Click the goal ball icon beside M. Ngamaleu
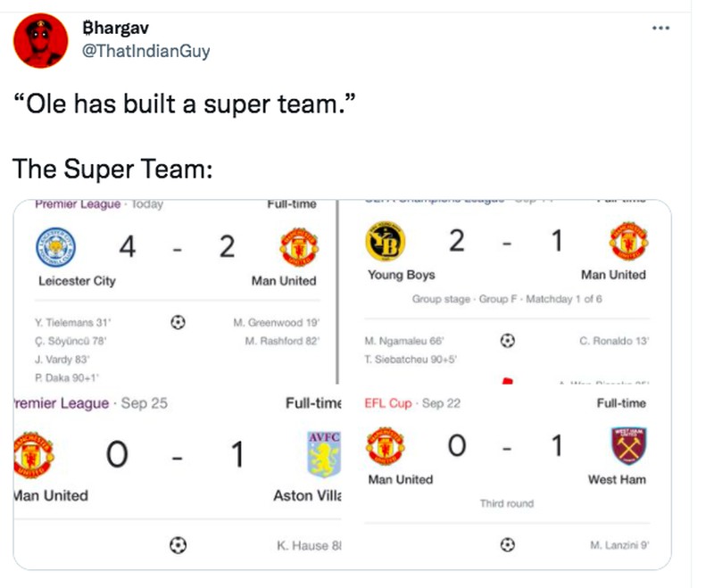Image resolution: width=714 pixels, height=588 pixels. (506, 340)
